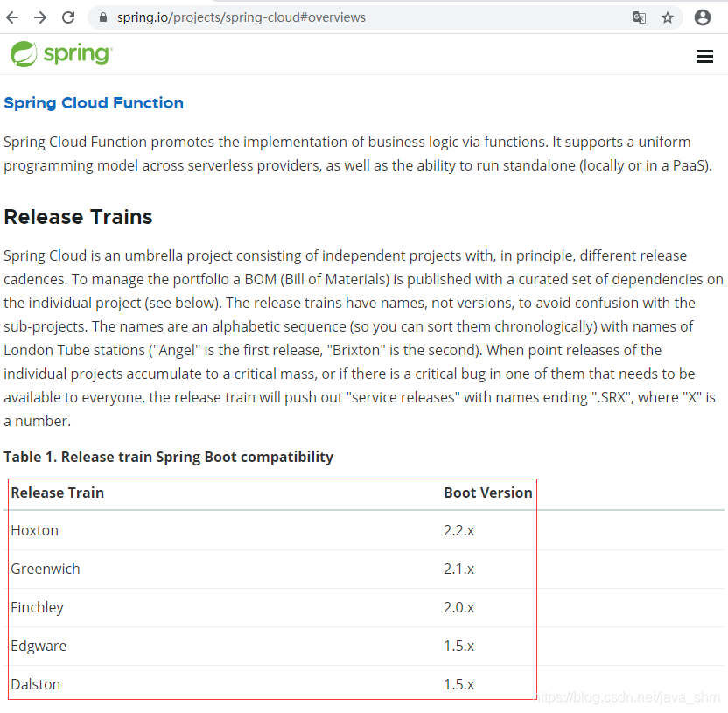
Task: Go forward using the browser forward arrow
Action: (40, 17)
